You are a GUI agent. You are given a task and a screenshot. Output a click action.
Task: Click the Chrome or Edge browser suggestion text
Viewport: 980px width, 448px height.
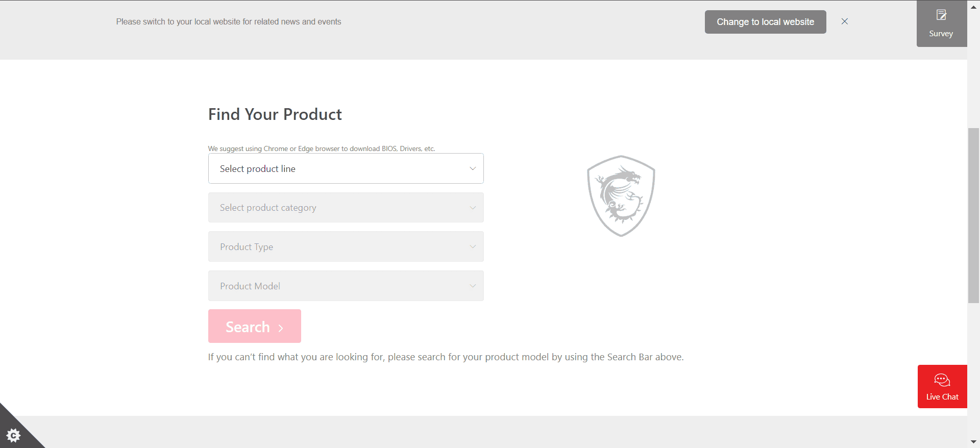322,149
